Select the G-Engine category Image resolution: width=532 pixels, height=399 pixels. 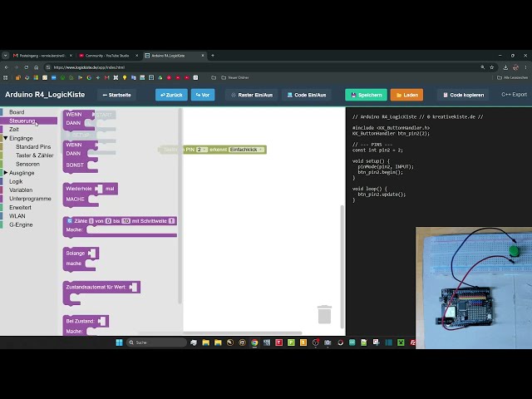pyautogui.click(x=21, y=224)
